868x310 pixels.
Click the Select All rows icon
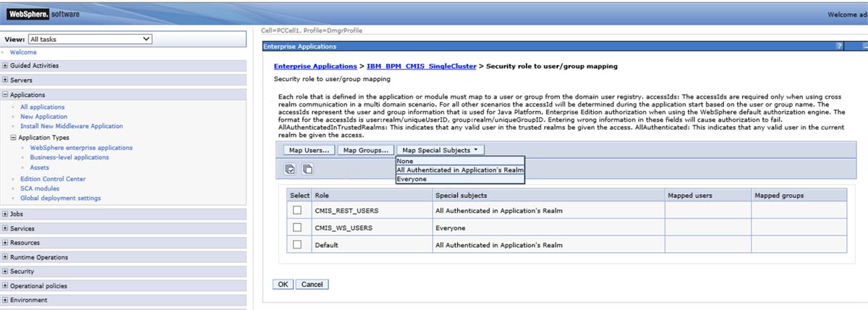coord(290,169)
